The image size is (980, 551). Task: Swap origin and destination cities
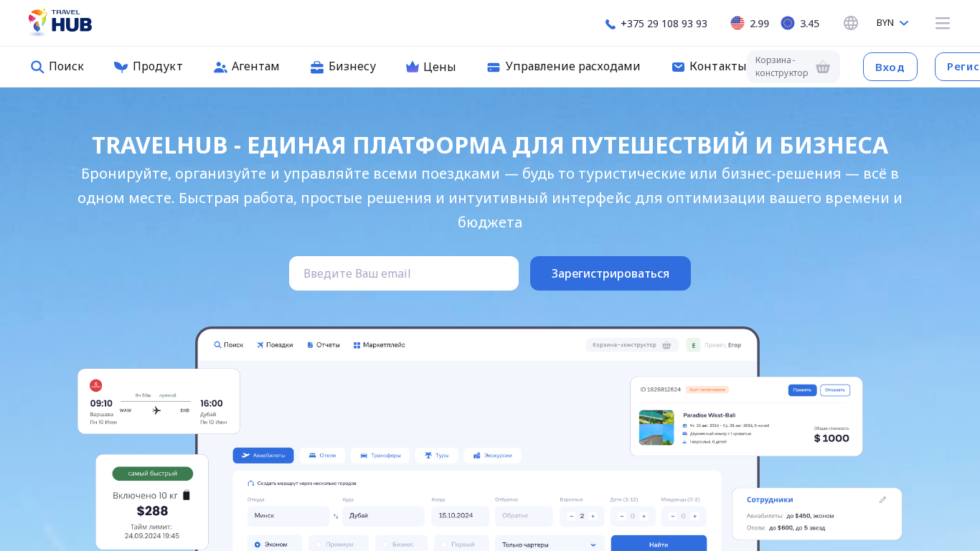point(336,516)
